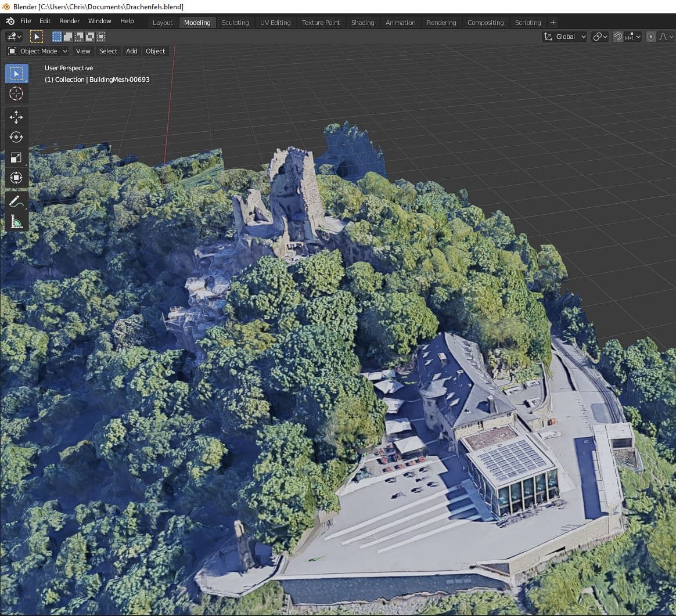
Task: Open the Add menu in viewport header
Action: 132,51
